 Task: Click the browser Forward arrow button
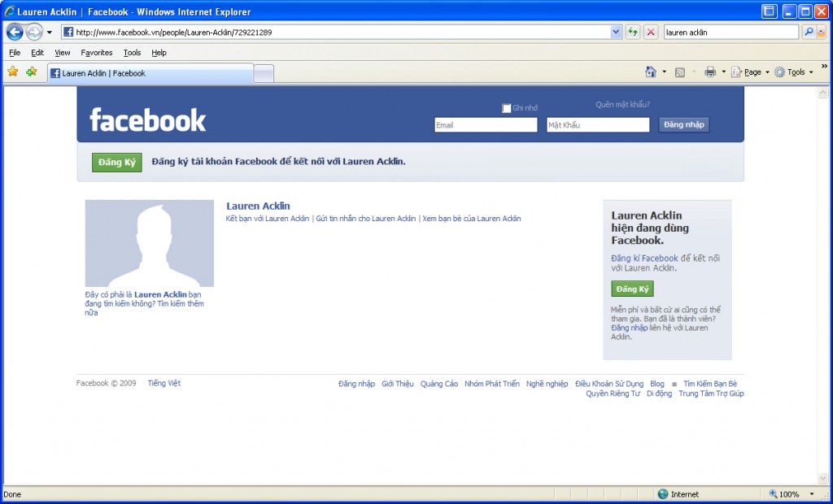tap(33, 33)
